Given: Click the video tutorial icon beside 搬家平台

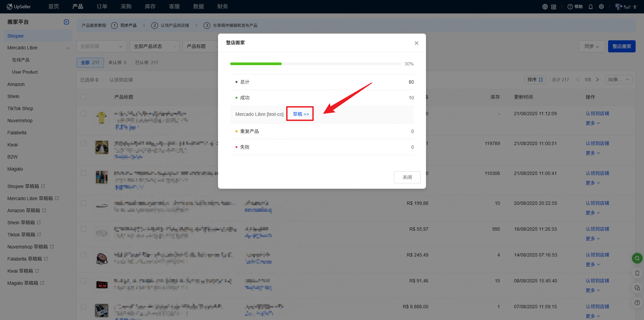Looking at the screenshot, I should point(66,22).
